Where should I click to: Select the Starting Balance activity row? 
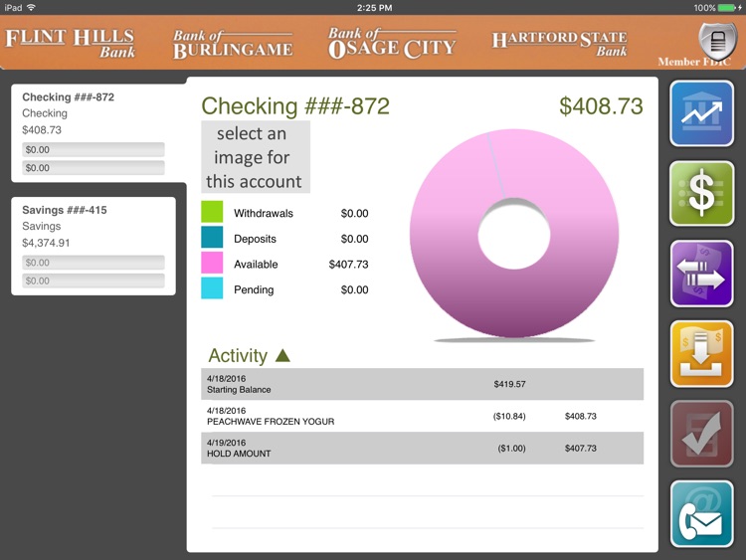tap(422, 384)
